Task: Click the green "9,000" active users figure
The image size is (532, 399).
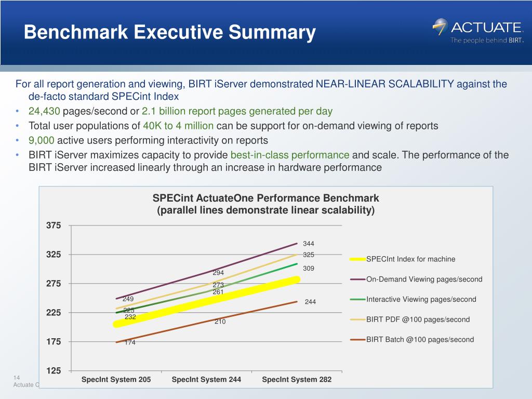Action: pyautogui.click(x=42, y=140)
